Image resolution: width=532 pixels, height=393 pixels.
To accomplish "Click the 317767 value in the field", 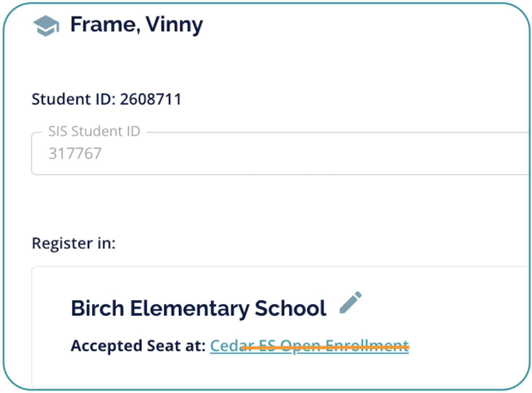I will click(75, 154).
